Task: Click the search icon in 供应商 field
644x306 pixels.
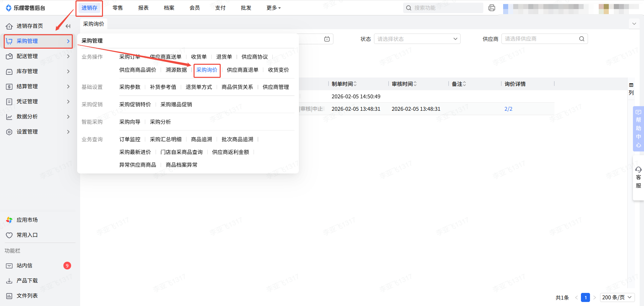Action: point(582,39)
